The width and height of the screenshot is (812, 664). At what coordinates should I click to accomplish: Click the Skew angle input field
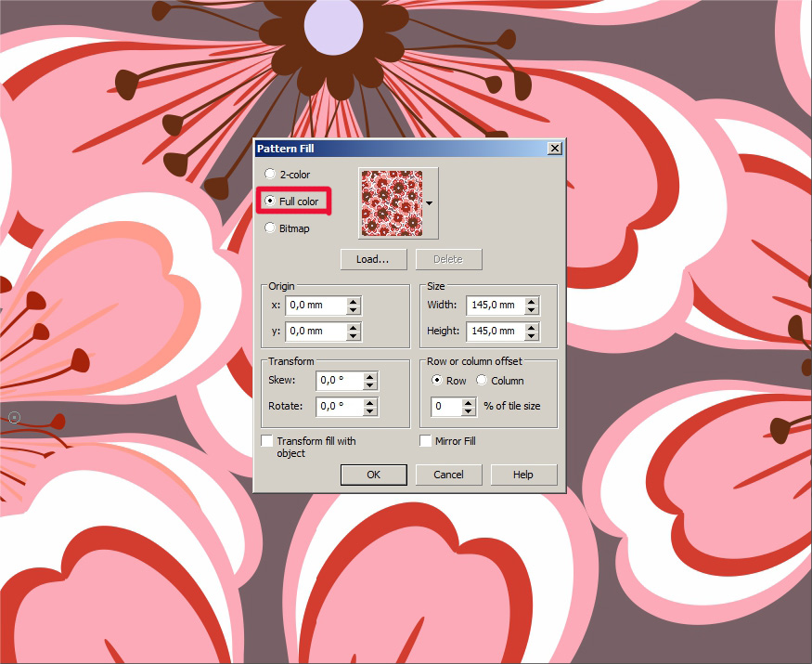click(x=340, y=381)
